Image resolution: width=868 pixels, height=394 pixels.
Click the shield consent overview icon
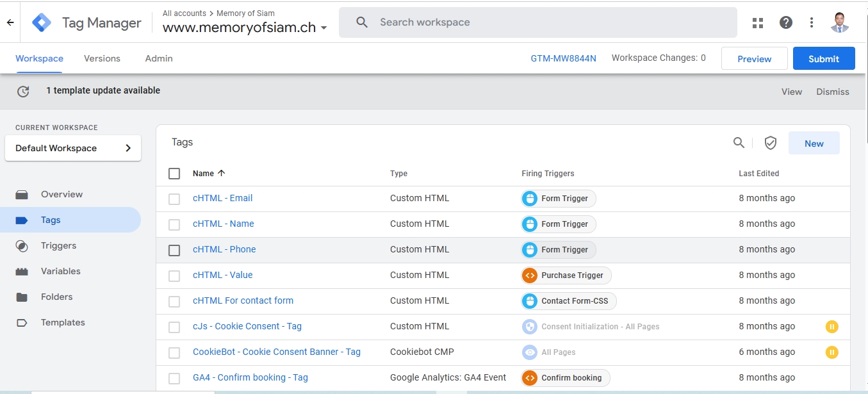tap(771, 144)
